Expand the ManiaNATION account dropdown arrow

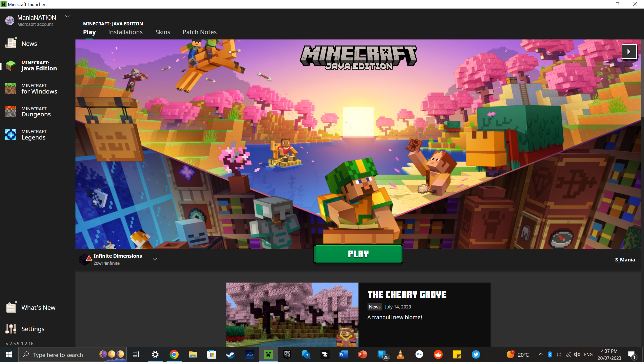click(x=67, y=17)
